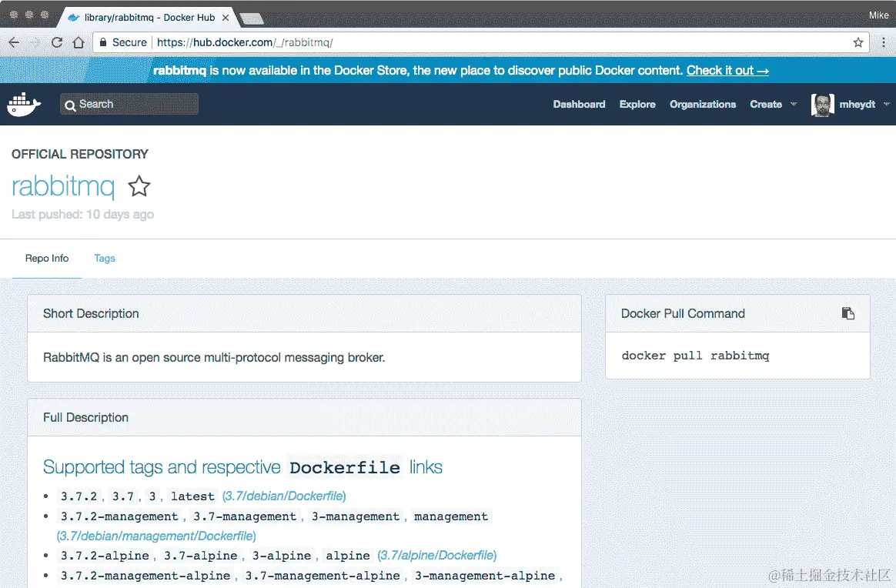Click the 3.7.2-management-alpine tag

(x=145, y=576)
